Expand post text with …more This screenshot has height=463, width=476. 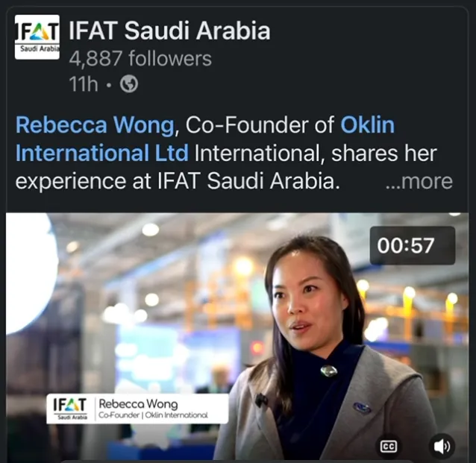[x=419, y=181]
